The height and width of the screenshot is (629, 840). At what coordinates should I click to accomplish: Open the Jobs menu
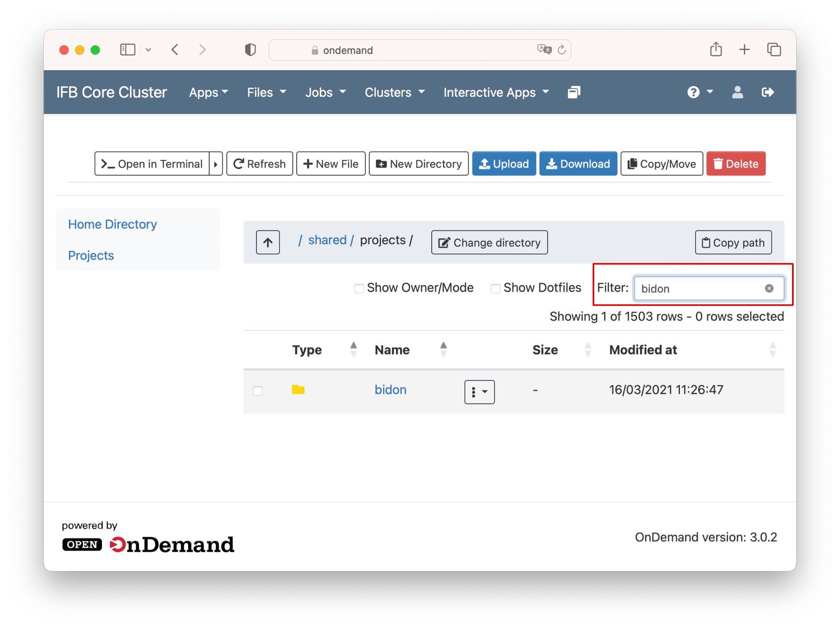pos(326,92)
